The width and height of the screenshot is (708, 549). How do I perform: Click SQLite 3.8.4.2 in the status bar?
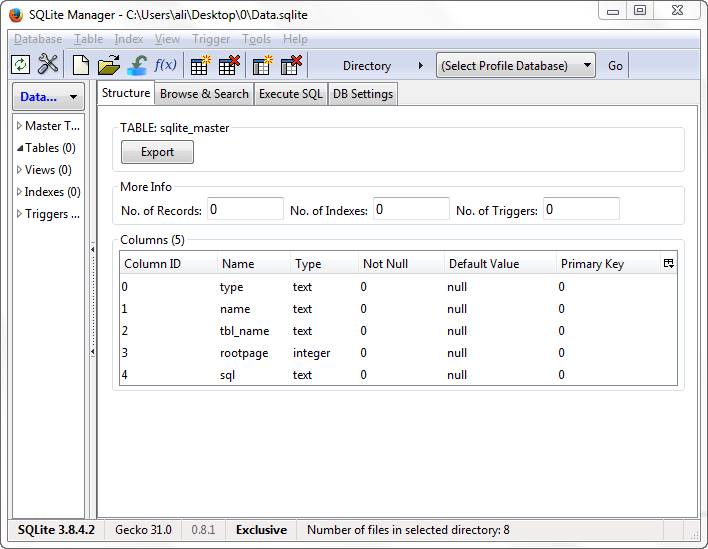[56, 530]
